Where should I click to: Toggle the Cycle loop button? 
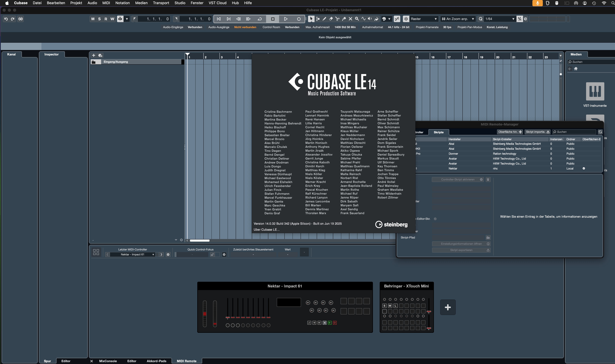click(260, 19)
